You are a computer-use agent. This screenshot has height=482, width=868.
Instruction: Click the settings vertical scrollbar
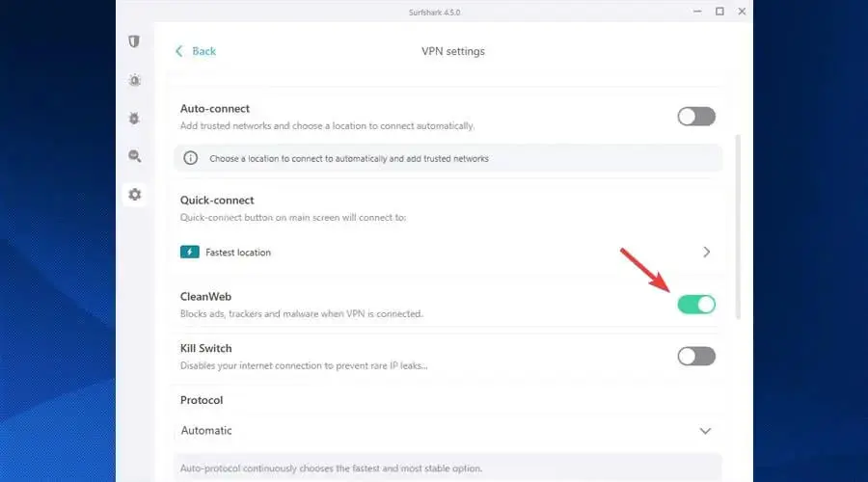739,222
